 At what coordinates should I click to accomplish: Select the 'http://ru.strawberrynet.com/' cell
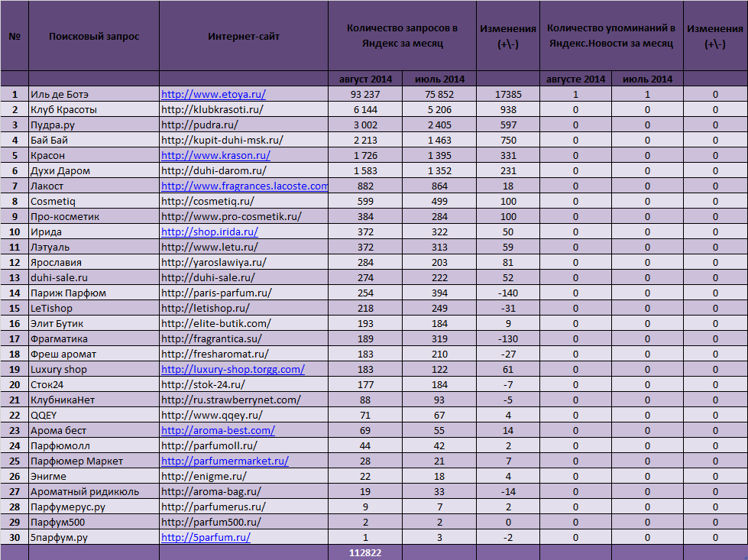[x=244, y=400]
